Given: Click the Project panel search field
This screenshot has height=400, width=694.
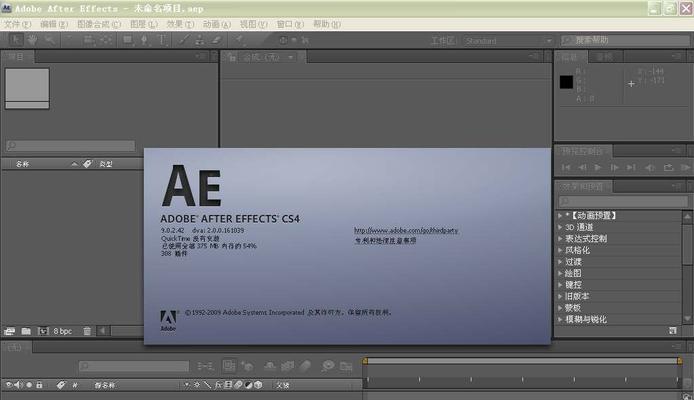Looking at the screenshot, I should click(71, 145).
